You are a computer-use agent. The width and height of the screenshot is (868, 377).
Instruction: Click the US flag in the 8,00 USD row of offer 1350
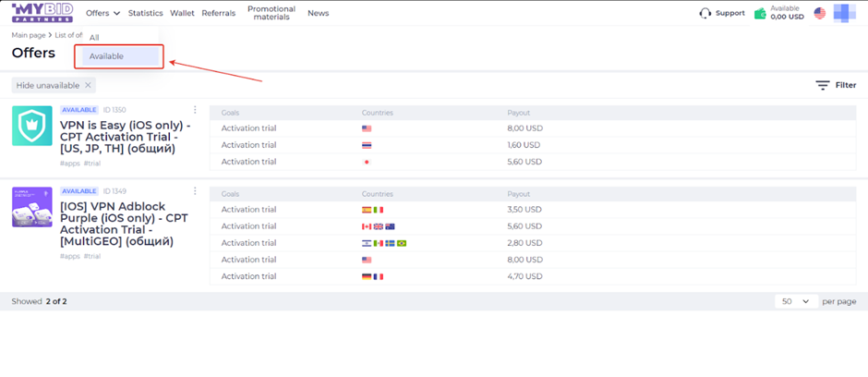[x=367, y=128]
